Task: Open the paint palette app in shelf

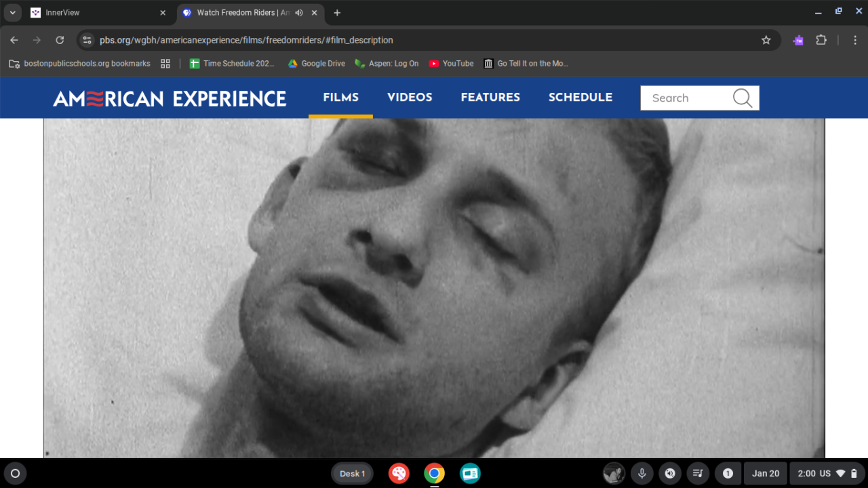Action: (399, 474)
